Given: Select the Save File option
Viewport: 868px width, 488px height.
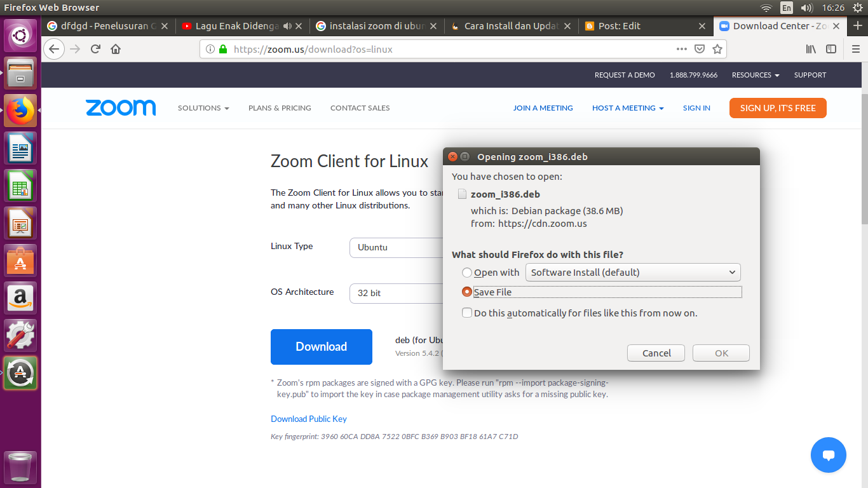Looking at the screenshot, I should pyautogui.click(x=468, y=292).
